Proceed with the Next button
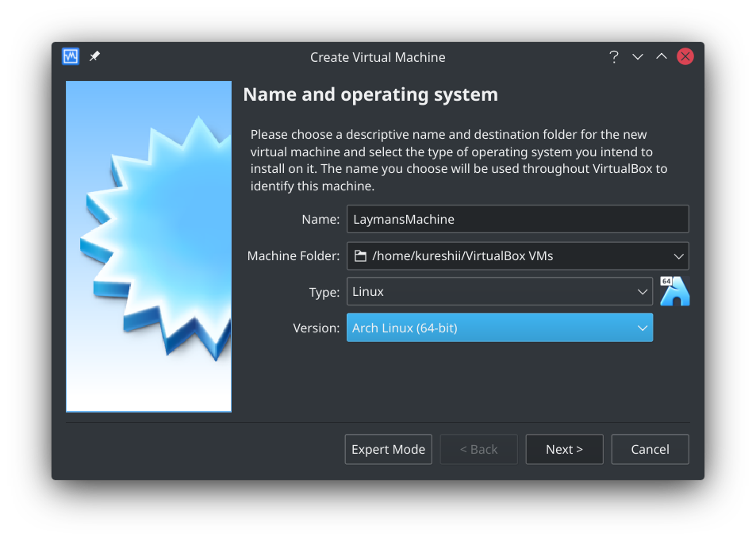The width and height of the screenshot is (756, 541). pos(564,450)
